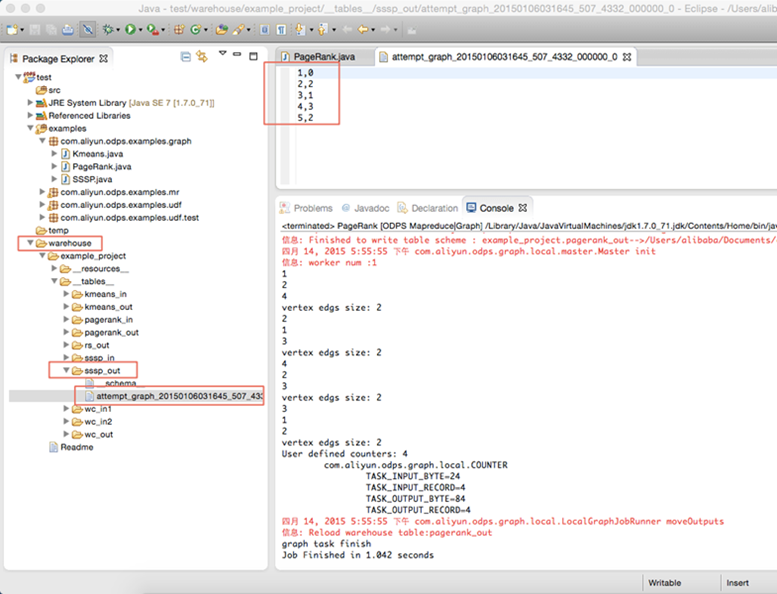Expand the pagerank_out table folder

coord(66,332)
